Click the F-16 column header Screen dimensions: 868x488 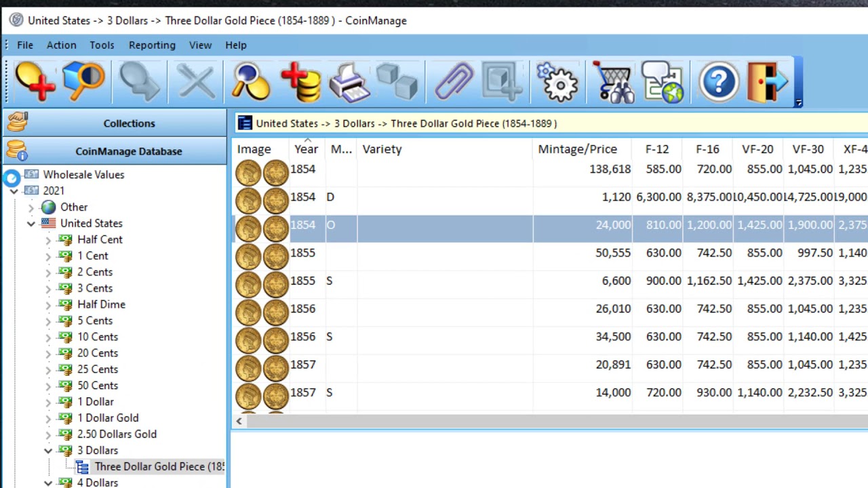pyautogui.click(x=707, y=149)
